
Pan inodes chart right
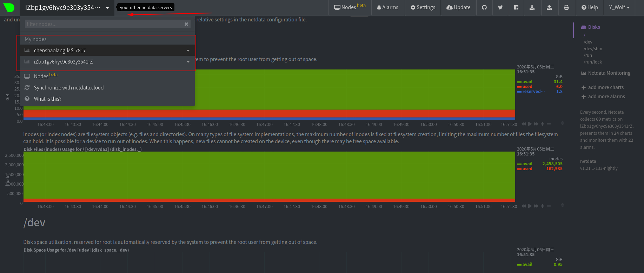pyautogui.click(x=536, y=206)
